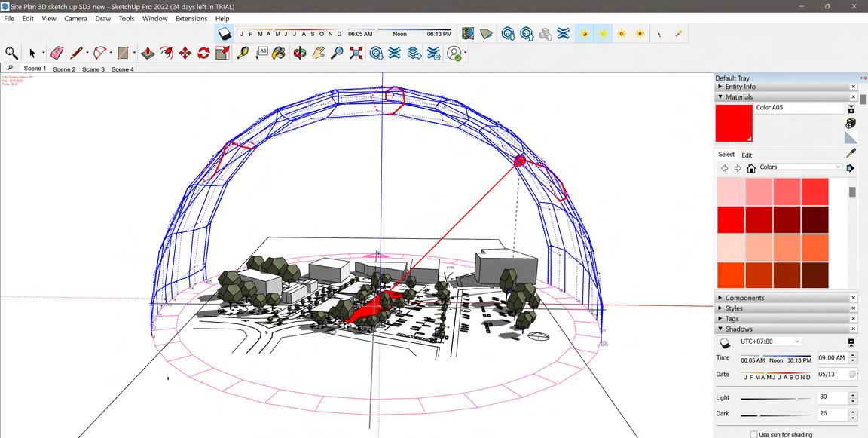Toggle the Show/Hide Shadows toolbar button
The image size is (868, 438).
pyautogui.click(x=225, y=34)
